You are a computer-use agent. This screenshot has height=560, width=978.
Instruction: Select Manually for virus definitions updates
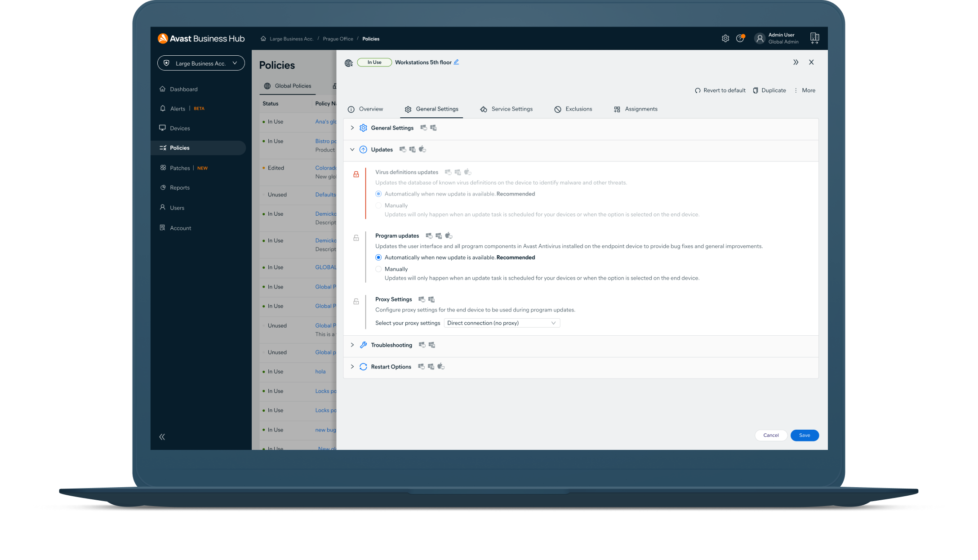(x=378, y=205)
